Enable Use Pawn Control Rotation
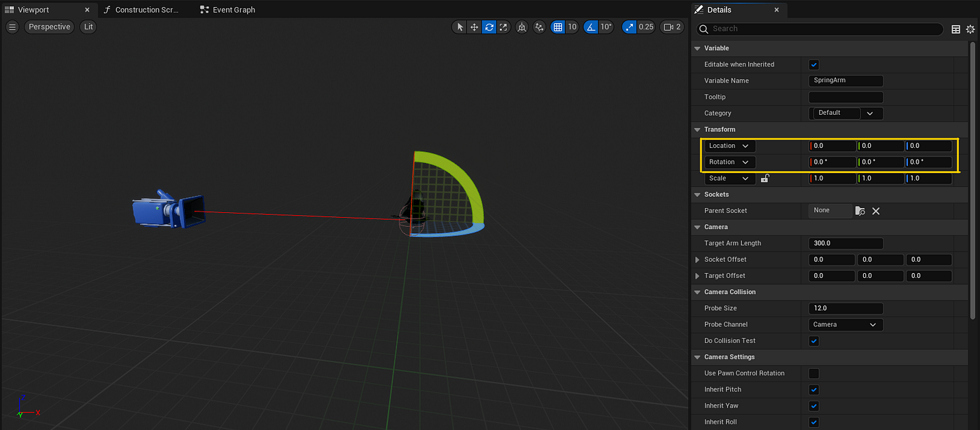 pos(813,373)
